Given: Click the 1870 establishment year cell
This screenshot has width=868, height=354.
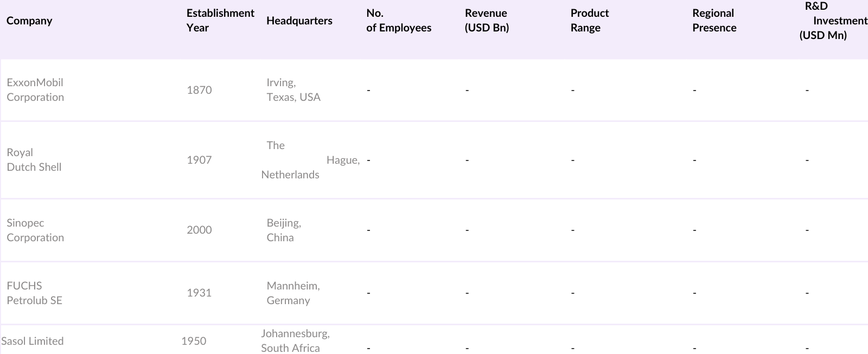Looking at the screenshot, I should (199, 90).
